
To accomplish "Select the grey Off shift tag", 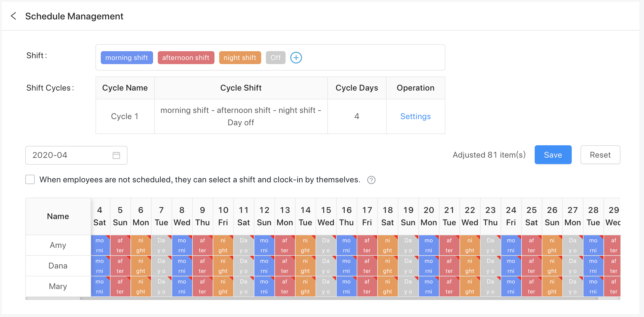I will tap(275, 58).
